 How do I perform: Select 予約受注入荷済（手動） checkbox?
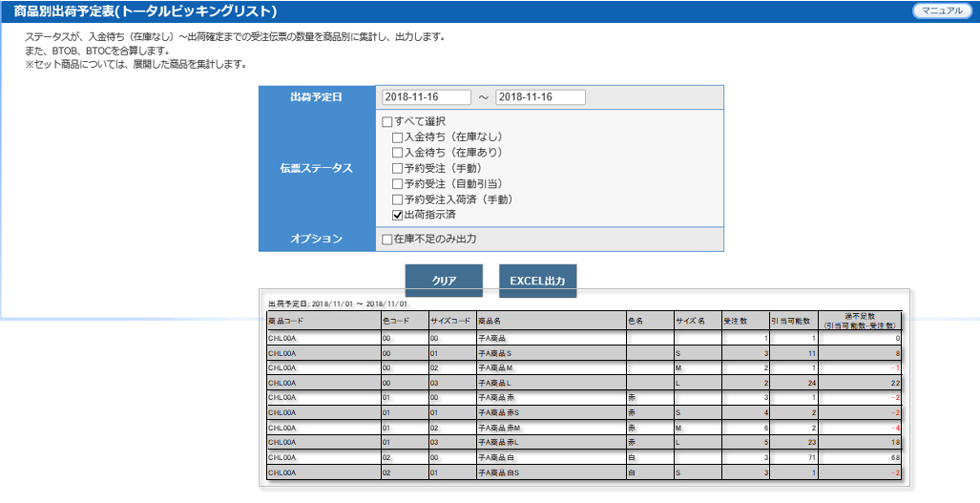coord(398,199)
